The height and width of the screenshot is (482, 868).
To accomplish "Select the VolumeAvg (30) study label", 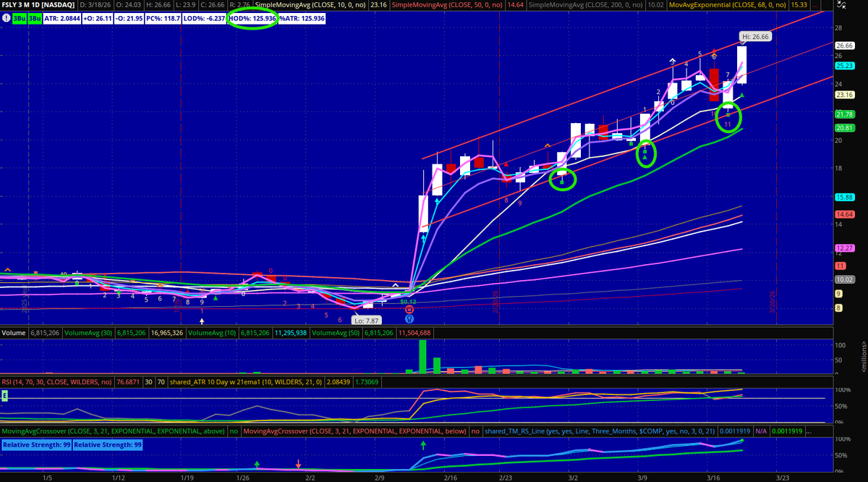I will tap(88, 333).
